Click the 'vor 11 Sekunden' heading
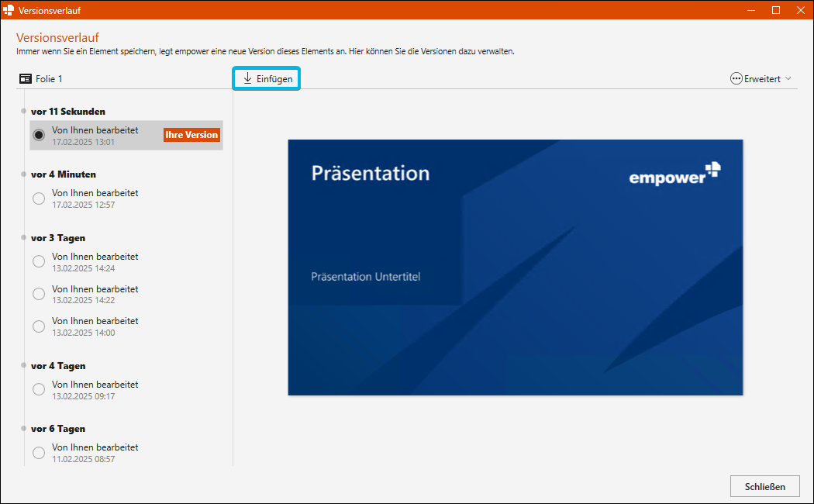 click(x=68, y=112)
